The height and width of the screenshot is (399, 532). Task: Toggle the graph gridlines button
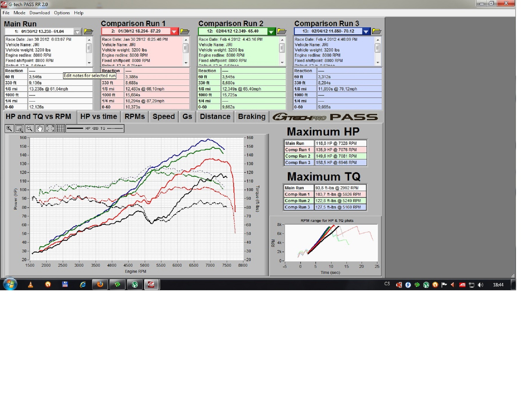click(x=60, y=128)
